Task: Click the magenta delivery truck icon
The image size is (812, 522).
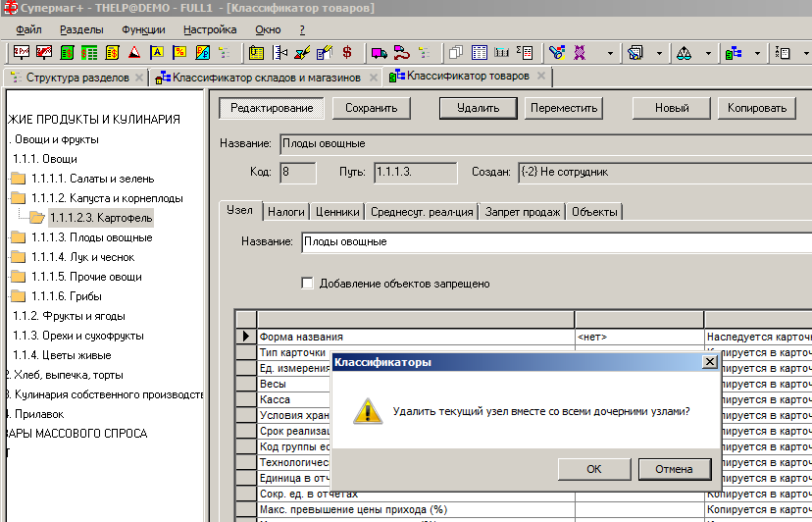Action: tap(380, 52)
